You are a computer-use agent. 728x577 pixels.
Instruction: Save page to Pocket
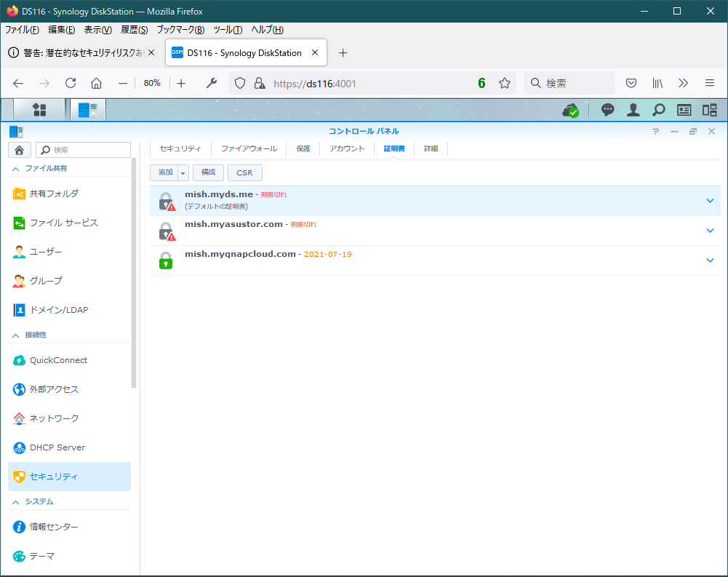(x=631, y=83)
